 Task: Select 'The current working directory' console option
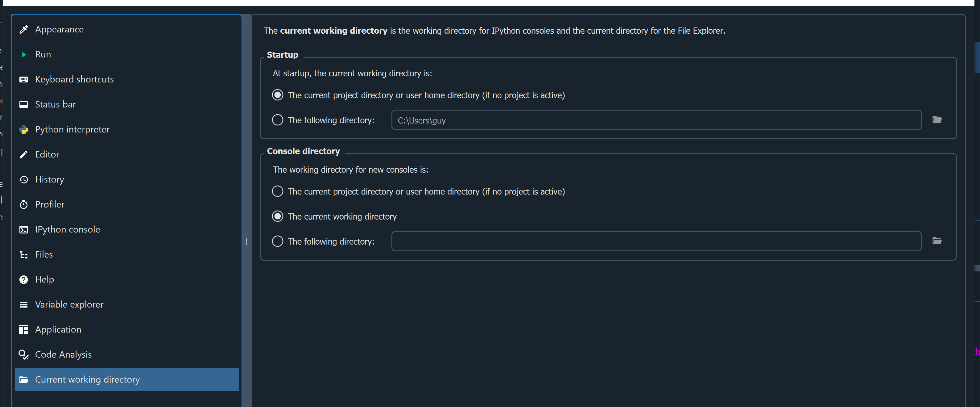pos(278,216)
